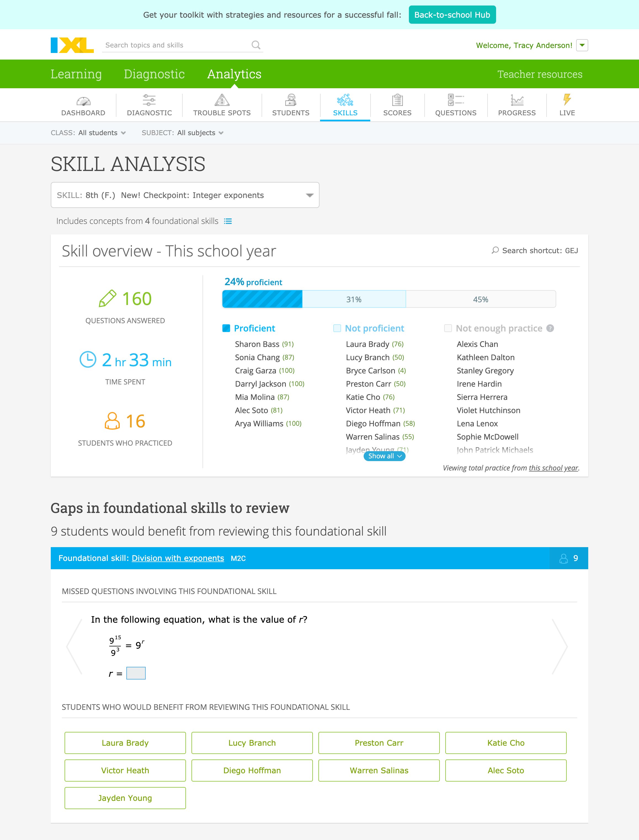The image size is (639, 840).
Task: Toggle the Not proficient checkbox
Action: click(336, 327)
